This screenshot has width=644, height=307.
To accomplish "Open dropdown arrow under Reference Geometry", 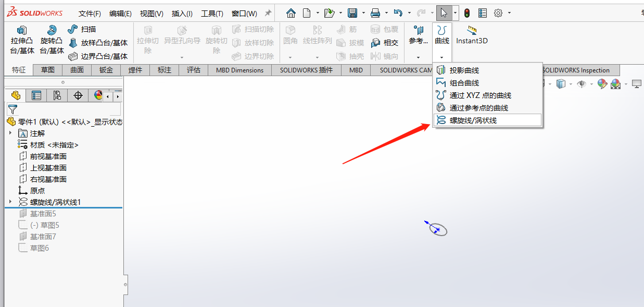I will coord(418,57).
